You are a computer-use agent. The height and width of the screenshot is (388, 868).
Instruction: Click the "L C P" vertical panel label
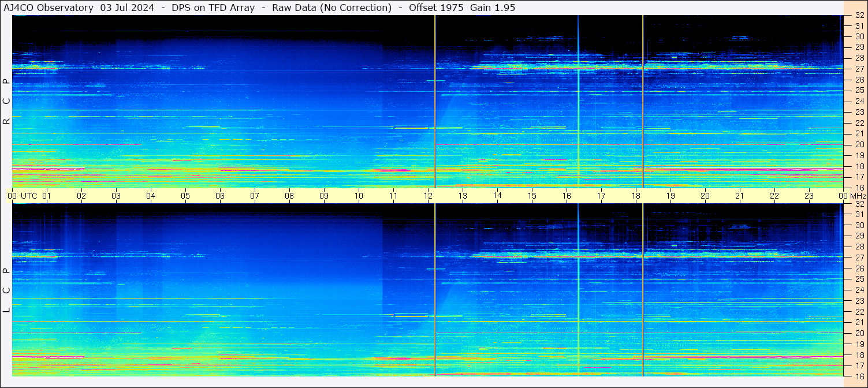coord(6,290)
